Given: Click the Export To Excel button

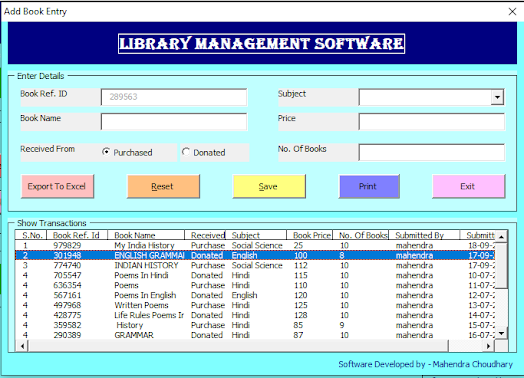Looking at the screenshot, I should click(x=57, y=186).
